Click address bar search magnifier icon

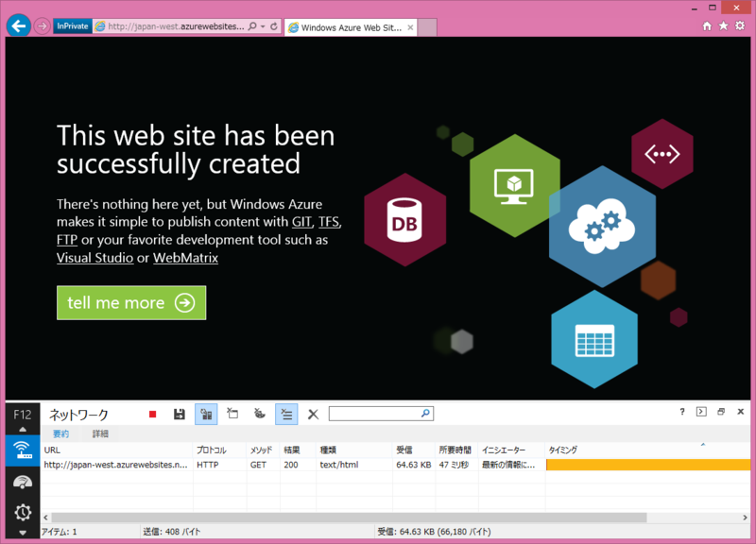252,26
